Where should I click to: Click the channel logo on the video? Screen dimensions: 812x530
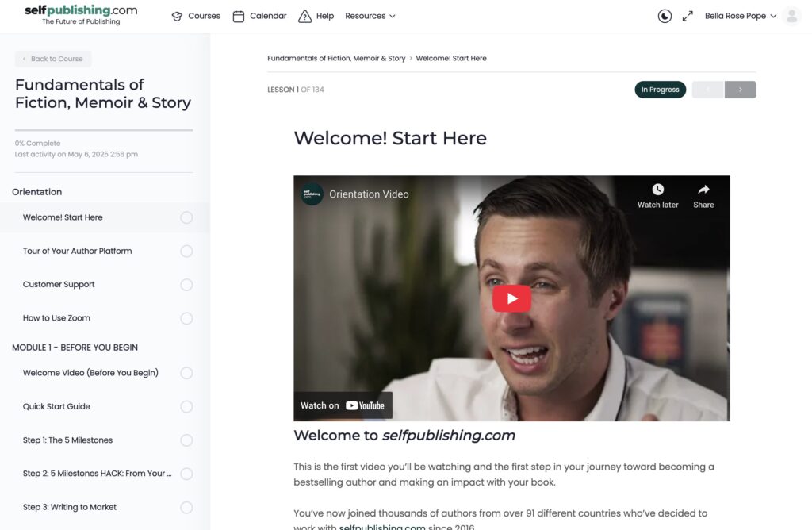(x=312, y=194)
